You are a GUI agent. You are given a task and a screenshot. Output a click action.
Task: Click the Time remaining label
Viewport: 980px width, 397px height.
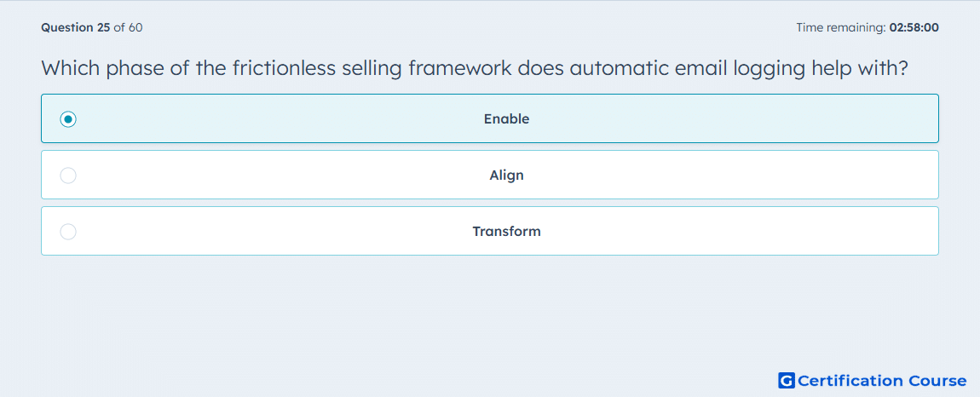[x=841, y=27]
